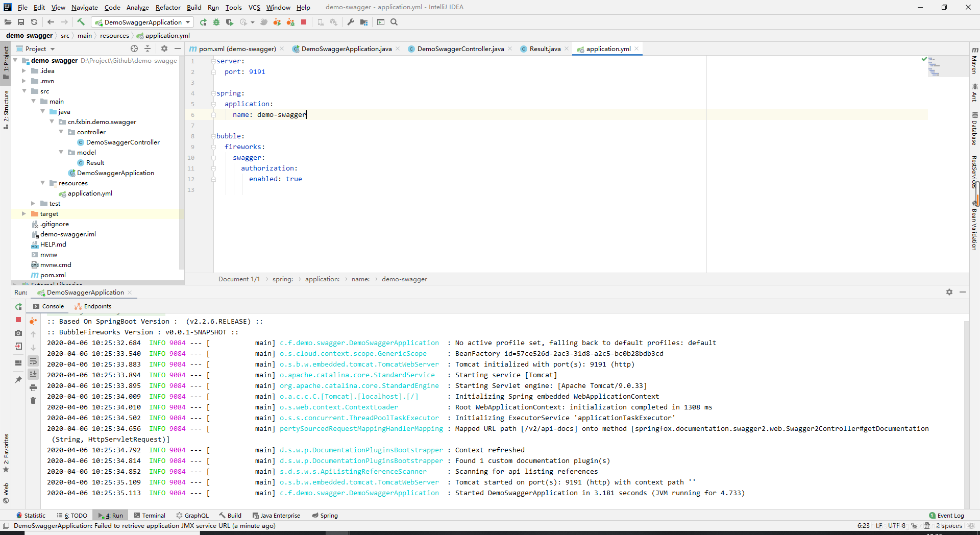The height and width of the screenshot is (535, 980).
Task: Open Project Structure from the toolbar
Action: (364, 22)
